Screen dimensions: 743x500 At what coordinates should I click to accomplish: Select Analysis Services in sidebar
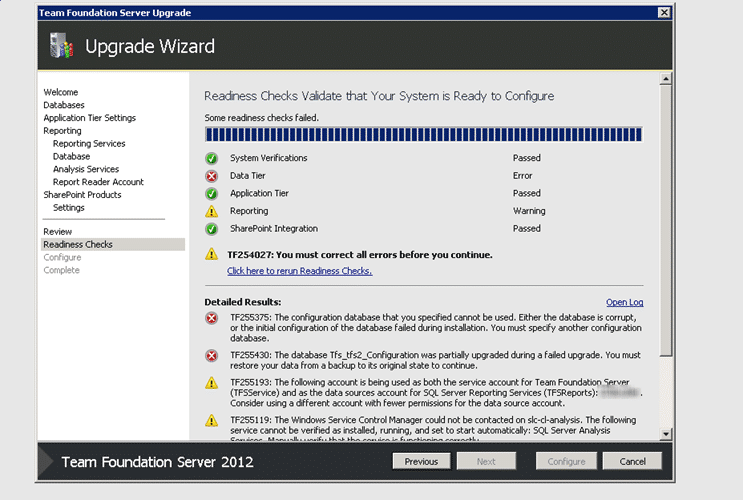click(x=86, y=169)
